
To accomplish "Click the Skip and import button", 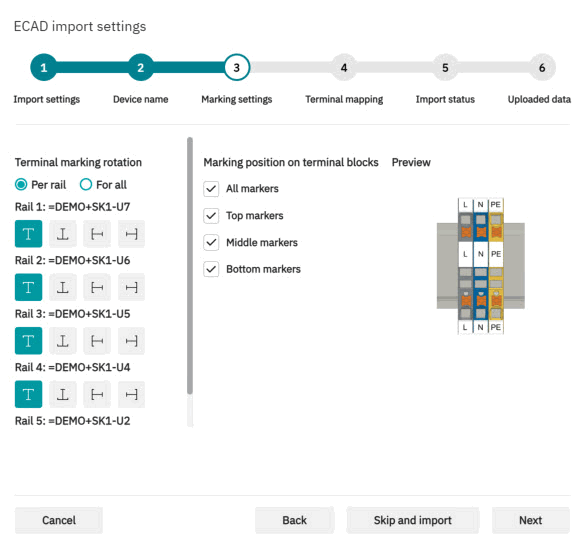I will pos(413,520).
